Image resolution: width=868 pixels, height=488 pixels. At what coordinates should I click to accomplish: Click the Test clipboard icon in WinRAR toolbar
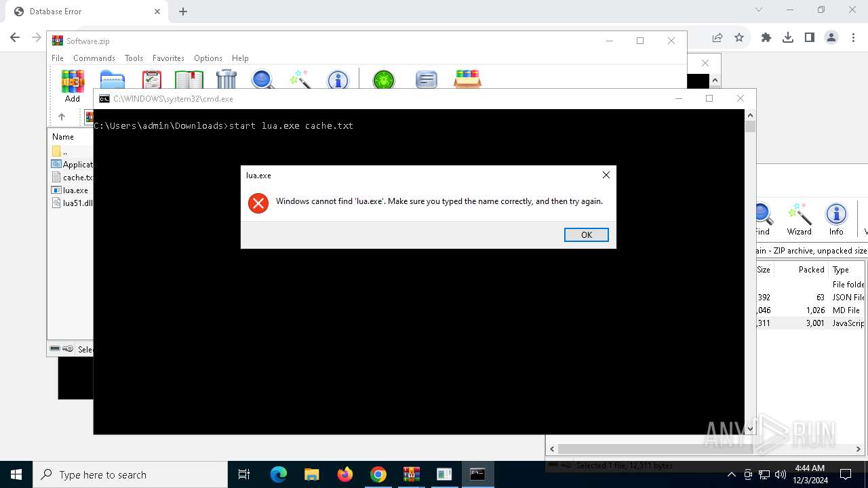coord(152,80)
